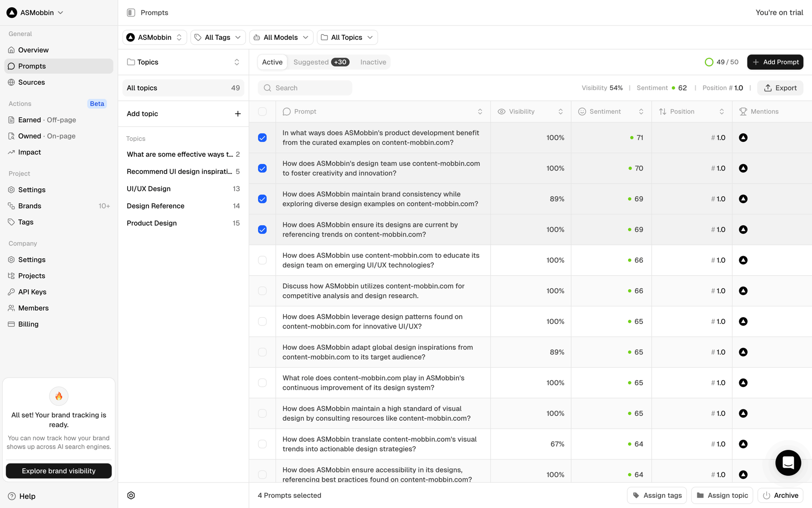Viewport: 812px width, 508px height.
Task: Click the plus icon next to Add topic
Action: pos(238,113)
